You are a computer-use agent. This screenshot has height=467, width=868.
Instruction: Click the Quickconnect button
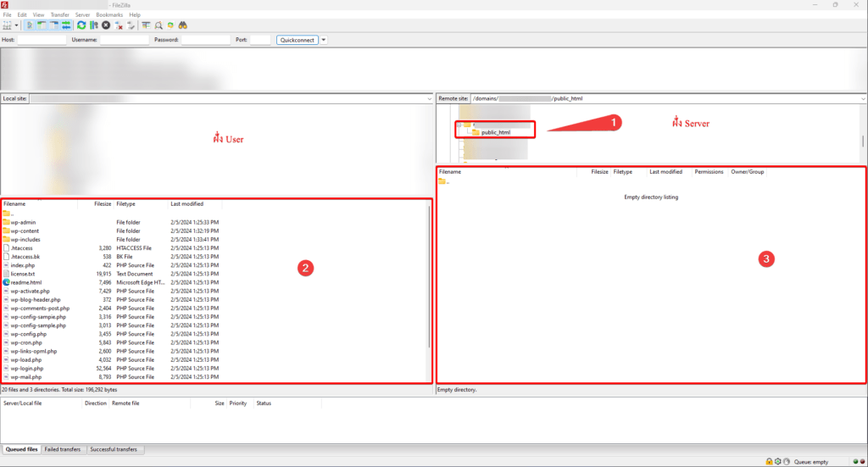point(297,40)
